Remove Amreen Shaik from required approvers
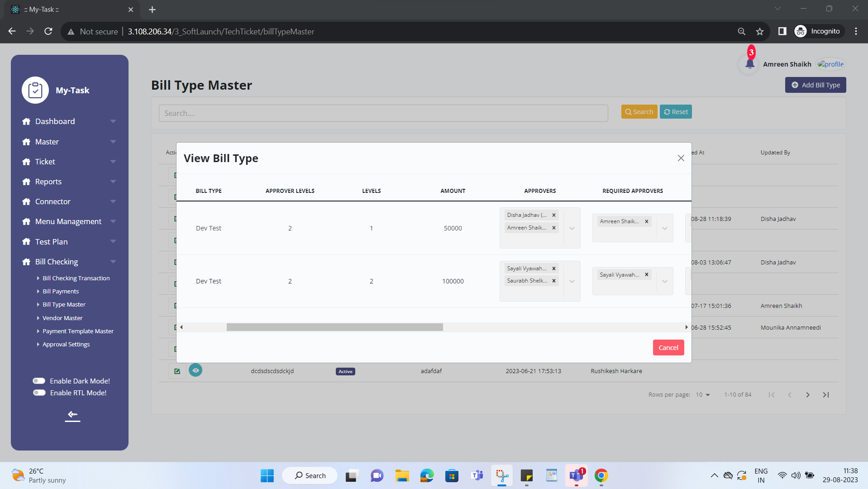868x489 pixels. coord(647,221)
